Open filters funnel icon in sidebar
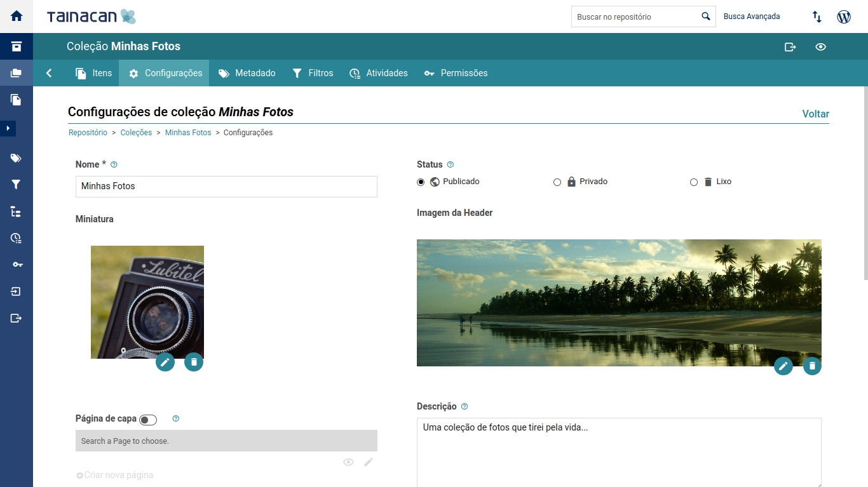 (x=17, y=185)
